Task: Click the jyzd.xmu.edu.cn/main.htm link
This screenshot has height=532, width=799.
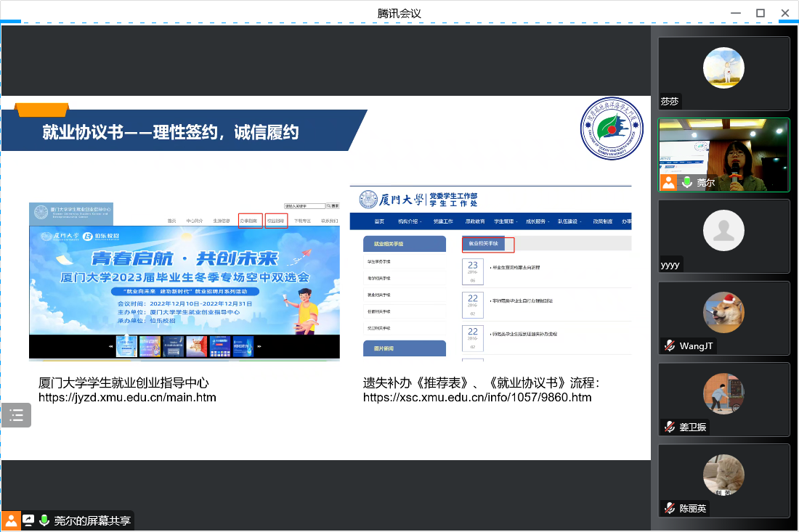Action: (x=127, y=398)
